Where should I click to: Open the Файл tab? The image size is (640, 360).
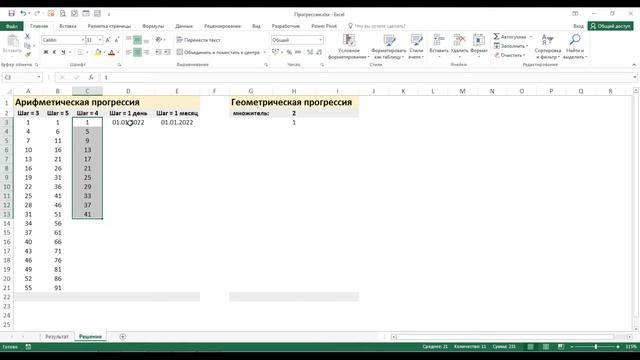(x=12, y=26)
